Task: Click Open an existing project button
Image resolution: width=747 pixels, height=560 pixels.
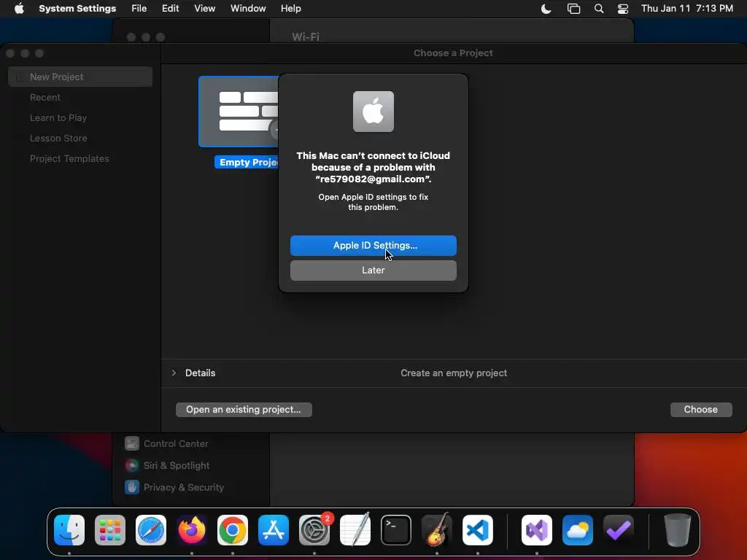Action: [244, 410]
